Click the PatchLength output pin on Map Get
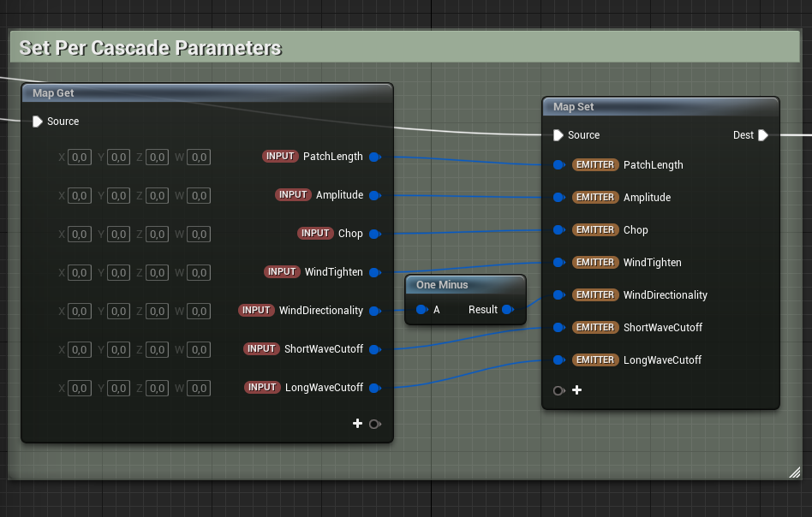Screen dimensions: 812x517 tap(373, 157)
